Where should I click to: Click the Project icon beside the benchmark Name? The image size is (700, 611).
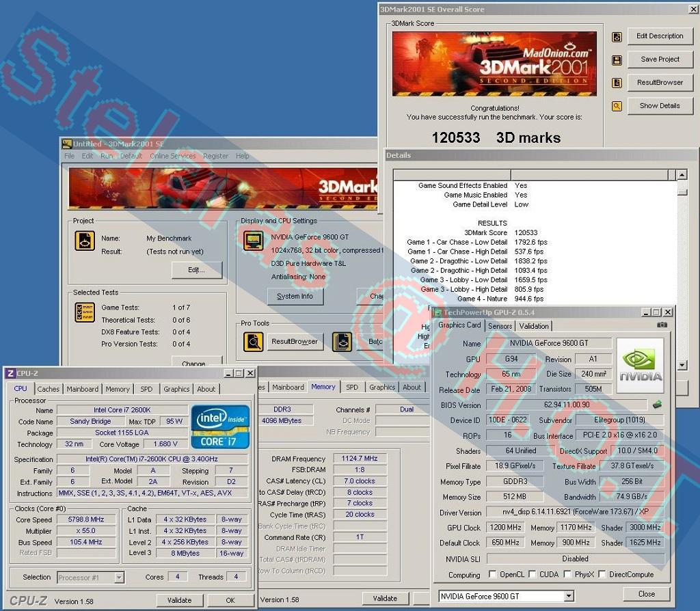[85, 241]
